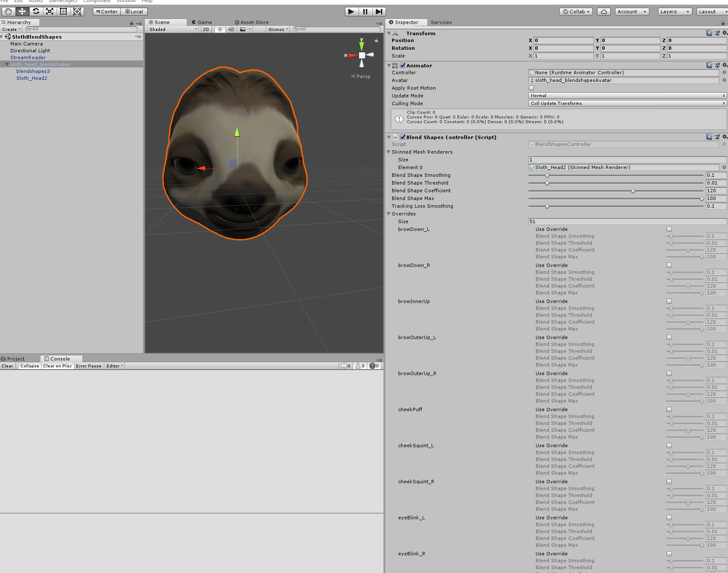The image size is (728, 573).
Task: Open the GameObject menu
Action: click(x=63, y=1)
